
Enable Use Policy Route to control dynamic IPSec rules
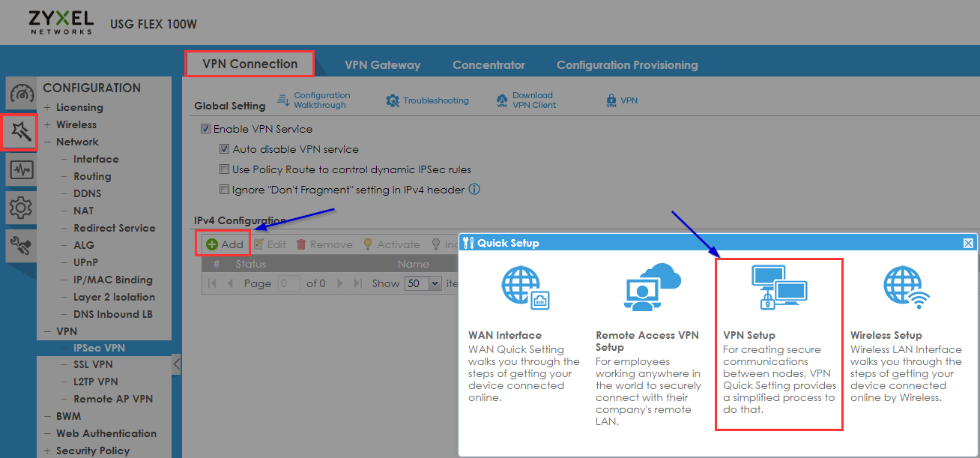[224, 169]
